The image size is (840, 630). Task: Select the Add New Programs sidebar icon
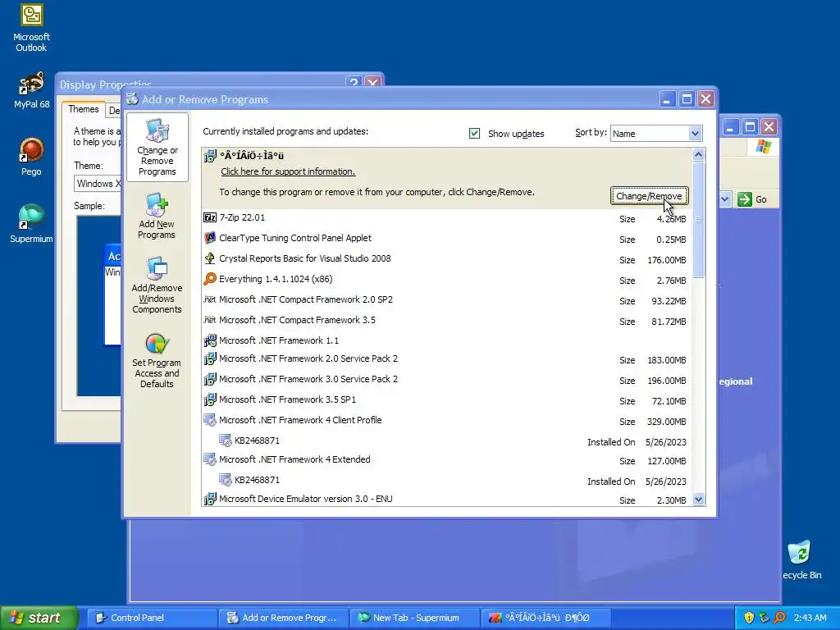[x=157, y=205]
